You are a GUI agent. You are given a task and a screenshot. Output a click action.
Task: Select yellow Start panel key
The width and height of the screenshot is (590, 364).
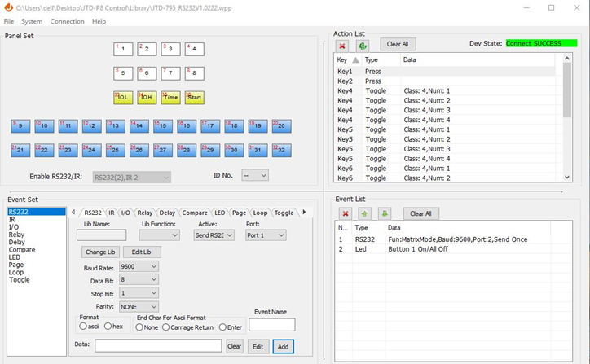coord(194,98)
